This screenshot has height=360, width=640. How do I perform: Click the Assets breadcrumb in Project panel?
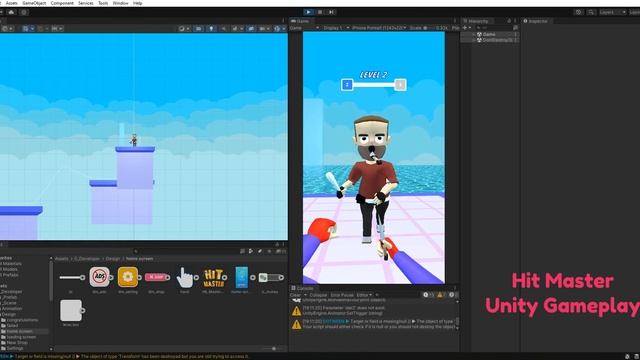[x=62, y=259]
